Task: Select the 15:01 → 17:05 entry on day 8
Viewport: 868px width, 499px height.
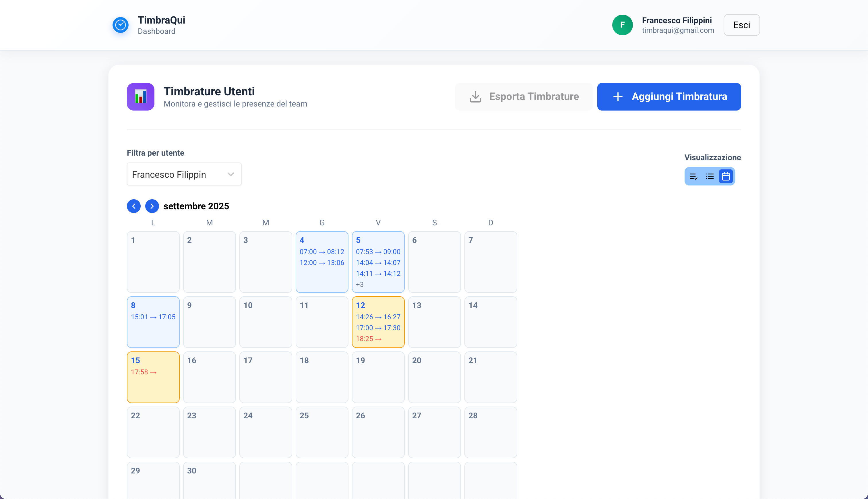Action: coord(153,317)
